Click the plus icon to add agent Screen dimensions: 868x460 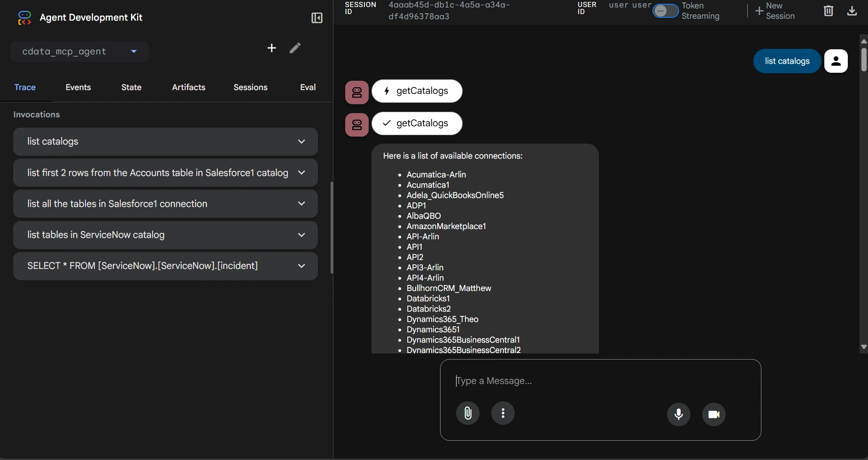[271, 48]
